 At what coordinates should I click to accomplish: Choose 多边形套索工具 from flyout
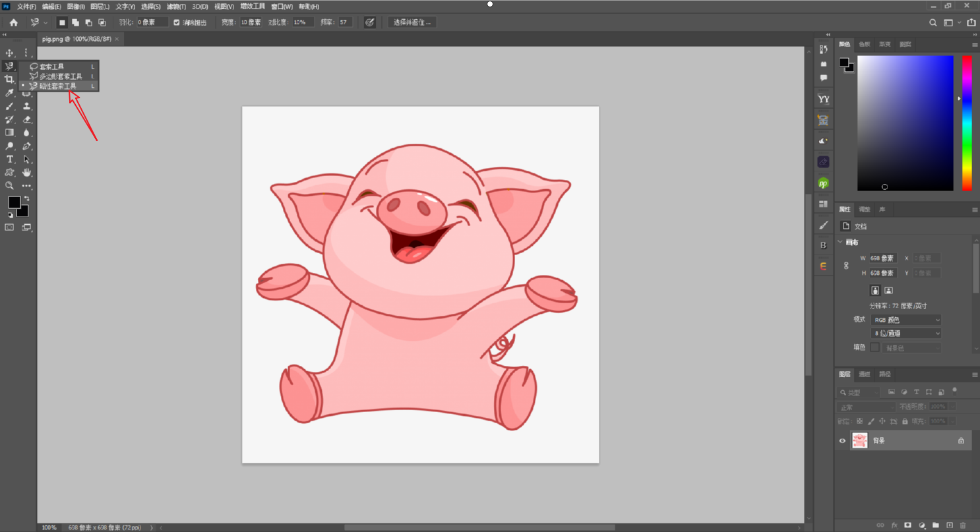tap(61, 76)
